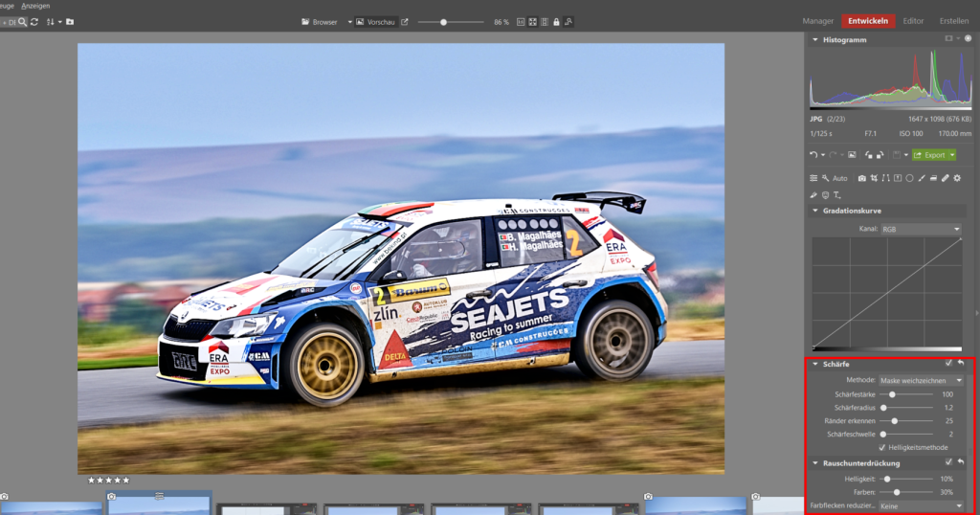The width and height of the screenshot is (980, 515).
Task: Select the radial filter circle icon
Action: click(x=909, y=178)
